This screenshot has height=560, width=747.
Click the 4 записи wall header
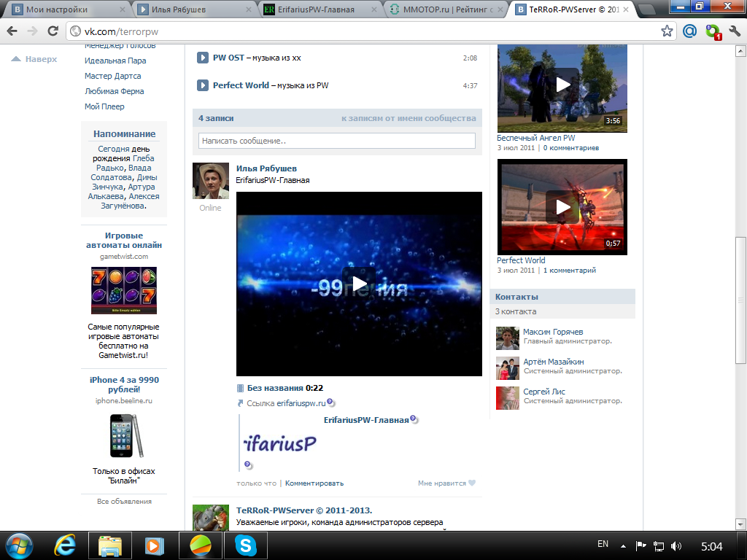[x=216, y=118]
